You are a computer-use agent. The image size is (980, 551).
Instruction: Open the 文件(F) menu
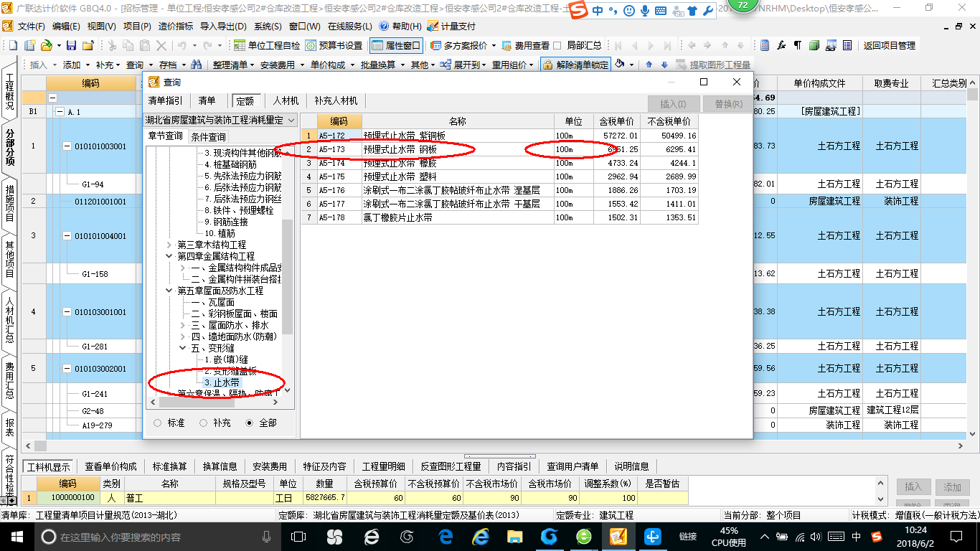tap(31, 26)
